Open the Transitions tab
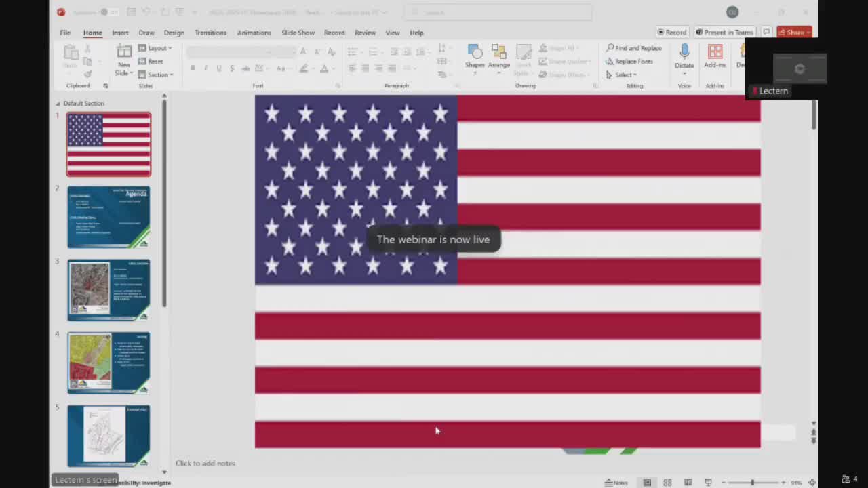Viewport: 868px width, 488px height. click(x=210, y=33)
